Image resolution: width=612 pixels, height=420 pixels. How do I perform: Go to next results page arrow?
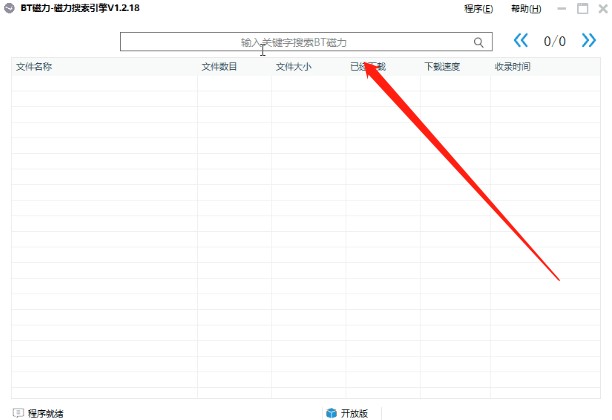click(x=589, y=40)
